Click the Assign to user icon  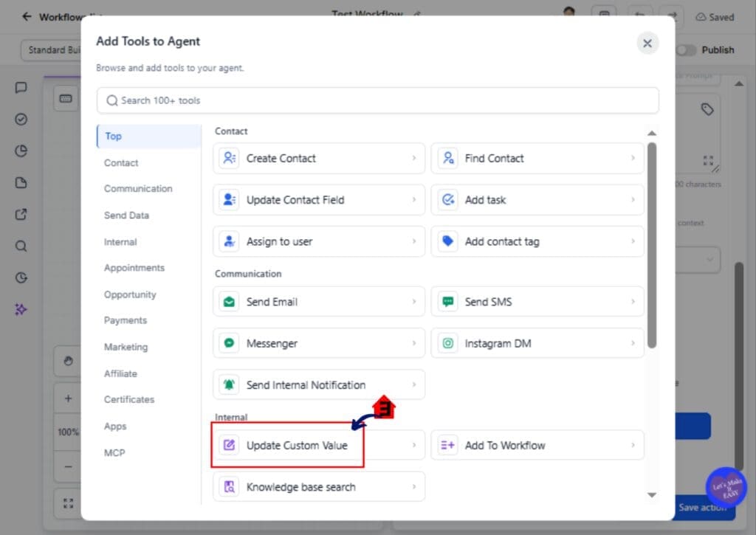[x=229, y=241]
